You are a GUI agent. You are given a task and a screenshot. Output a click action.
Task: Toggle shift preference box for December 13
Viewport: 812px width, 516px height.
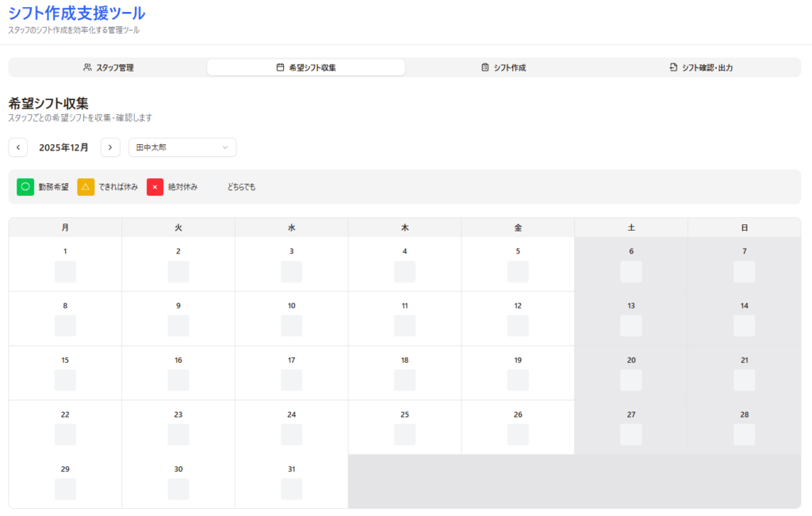pos(631,326)
